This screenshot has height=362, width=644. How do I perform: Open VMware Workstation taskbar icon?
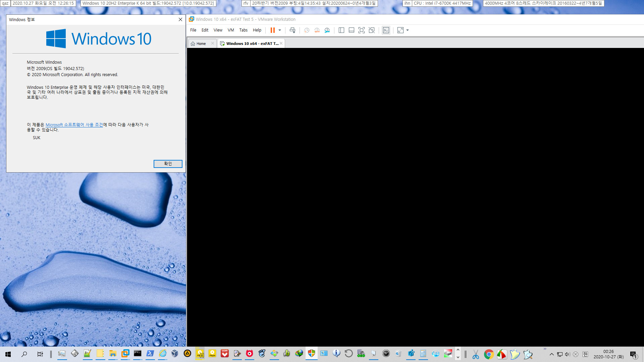[x=125, y=354]
